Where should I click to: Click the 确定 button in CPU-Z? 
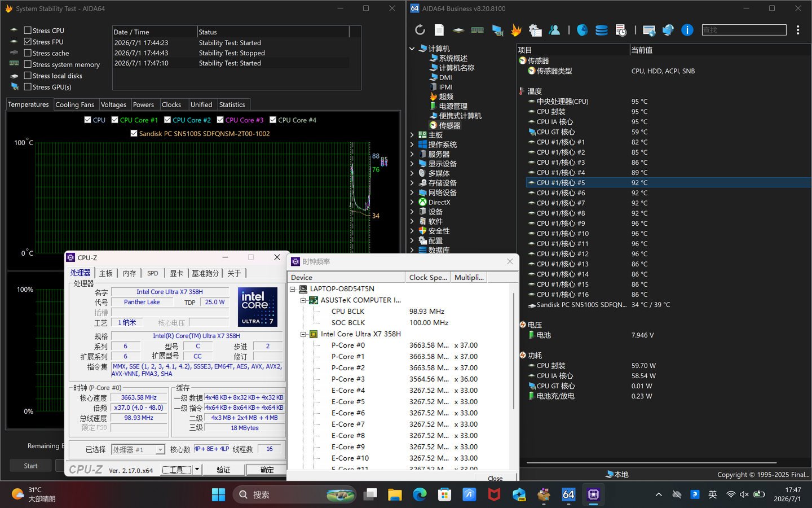[267, 470]
